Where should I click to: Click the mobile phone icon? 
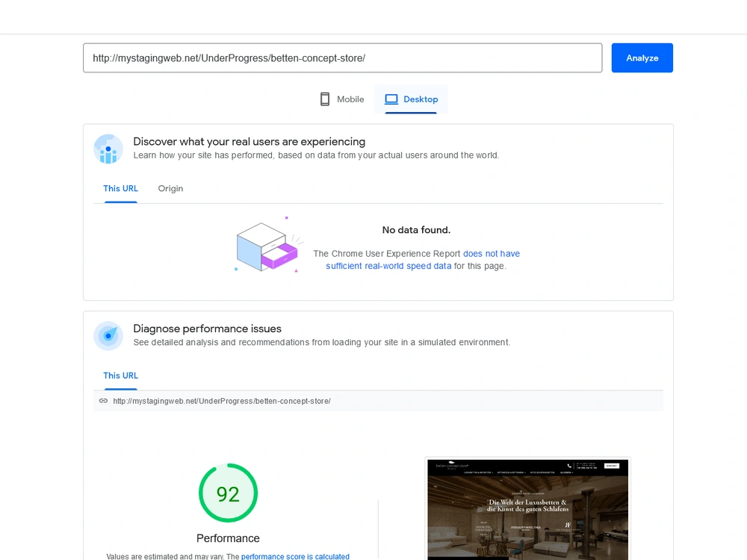(325, 99)
